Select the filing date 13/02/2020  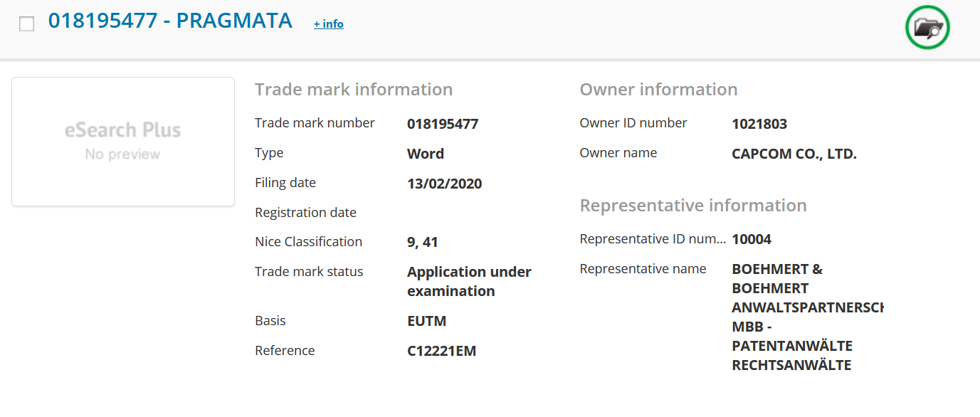tap(445, 184)
